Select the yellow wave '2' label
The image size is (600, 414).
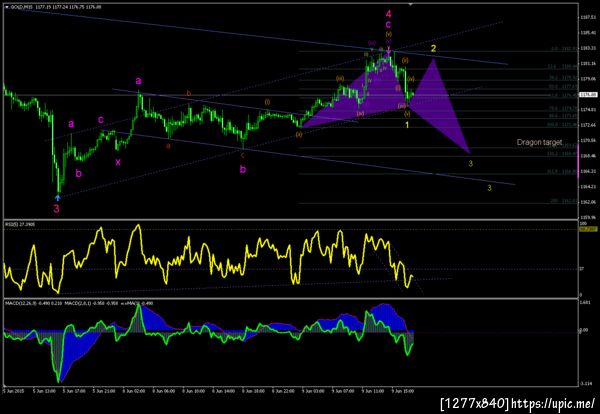(x=433, y=49)
